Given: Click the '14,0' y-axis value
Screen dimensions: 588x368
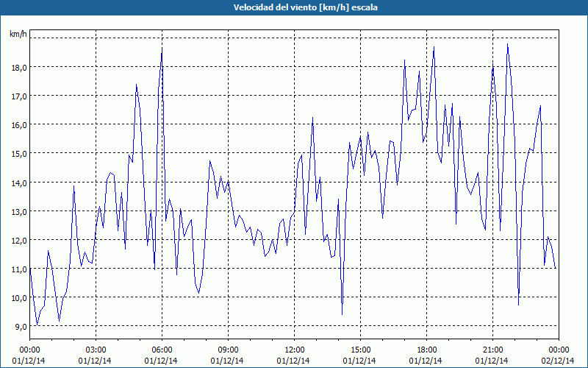Looking at the screenshot, I should pos(19,183).
